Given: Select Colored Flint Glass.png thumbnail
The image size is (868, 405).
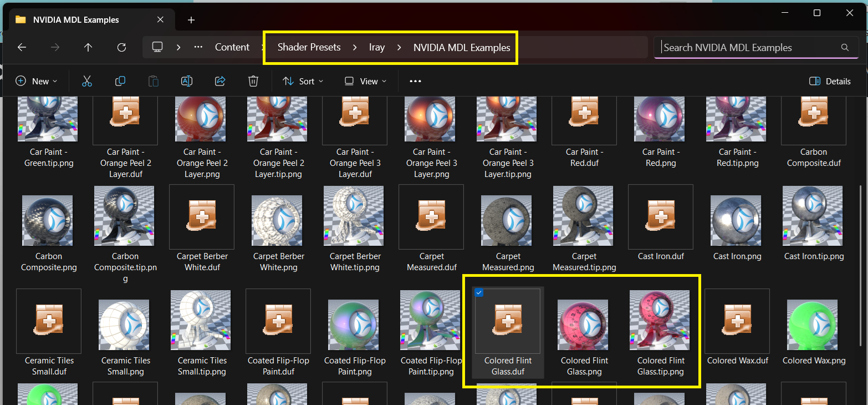Looking at the screenshot, I should pyautogui.click(x=583, y=325).
